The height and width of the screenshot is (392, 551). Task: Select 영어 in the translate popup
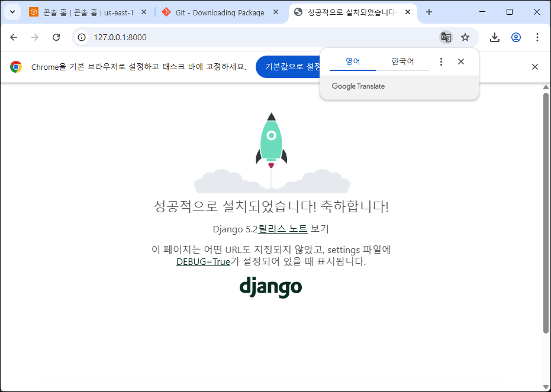click(x=353, y=61)
